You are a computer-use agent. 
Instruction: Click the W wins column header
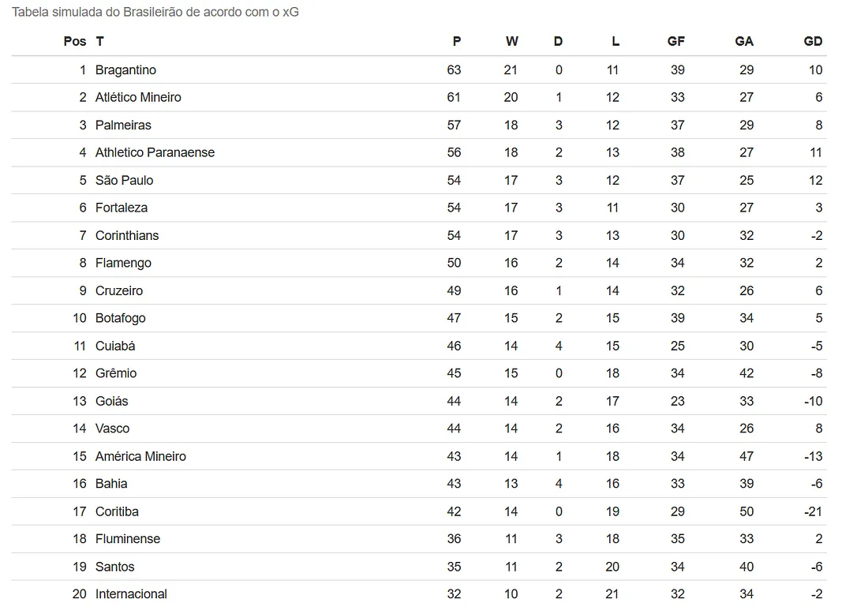(x=512, y=41)
